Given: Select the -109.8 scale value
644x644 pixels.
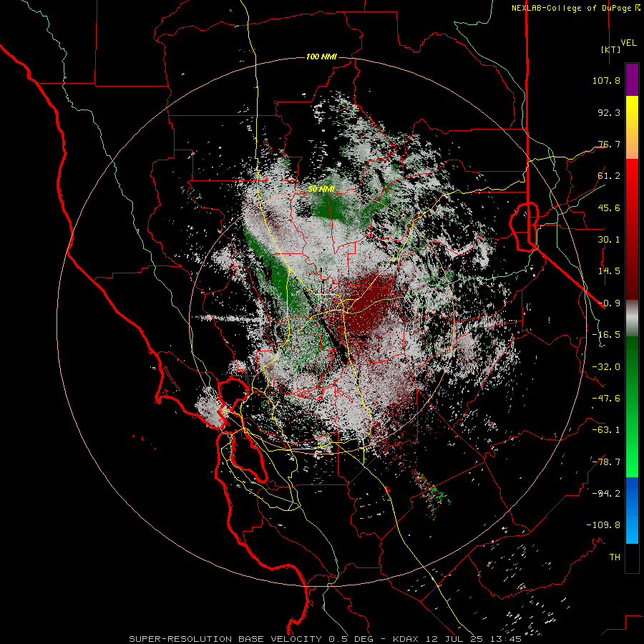Looking at the screenshot, I should click(603, 525).
